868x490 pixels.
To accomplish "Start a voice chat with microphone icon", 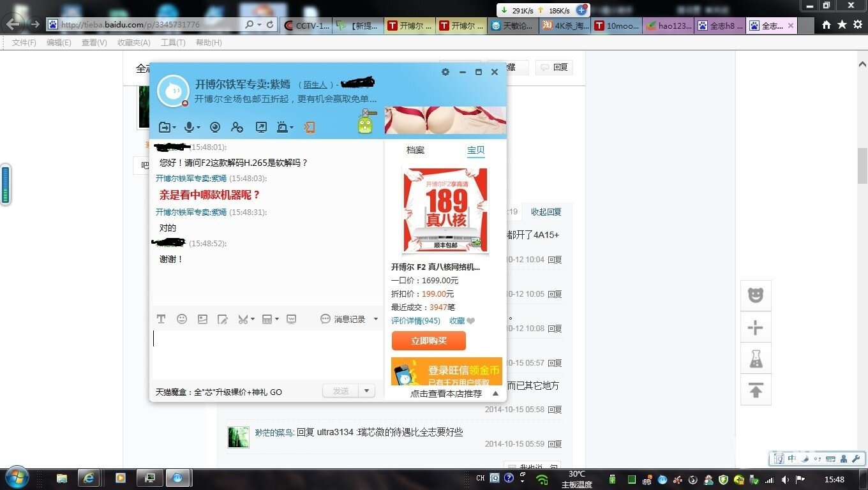I will click(189, 128).
